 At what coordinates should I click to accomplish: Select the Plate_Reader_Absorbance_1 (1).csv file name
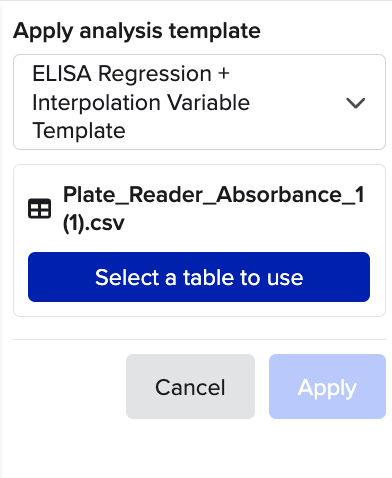(214, 209)
